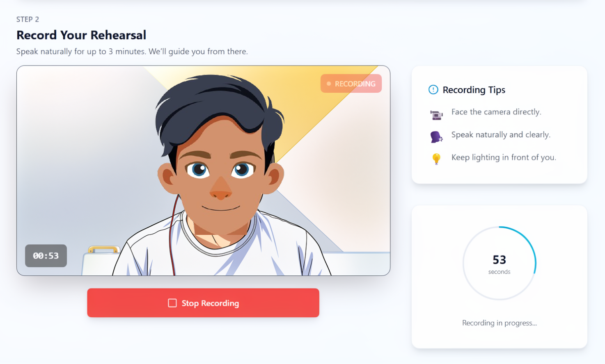Click the STEP 2 label
The image size is (605, 364).
pos(28,19)
